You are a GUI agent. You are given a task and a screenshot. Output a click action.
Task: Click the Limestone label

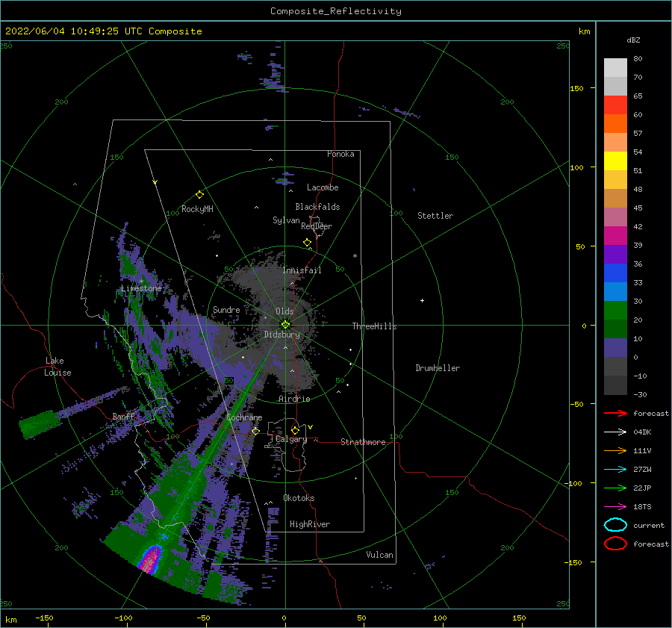click(x=141, y=288)
